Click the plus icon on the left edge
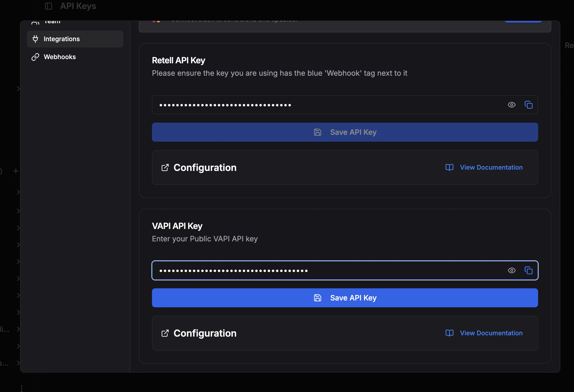Image resolution: width=574 pixels, height=392 pixels. coord(15,171)
